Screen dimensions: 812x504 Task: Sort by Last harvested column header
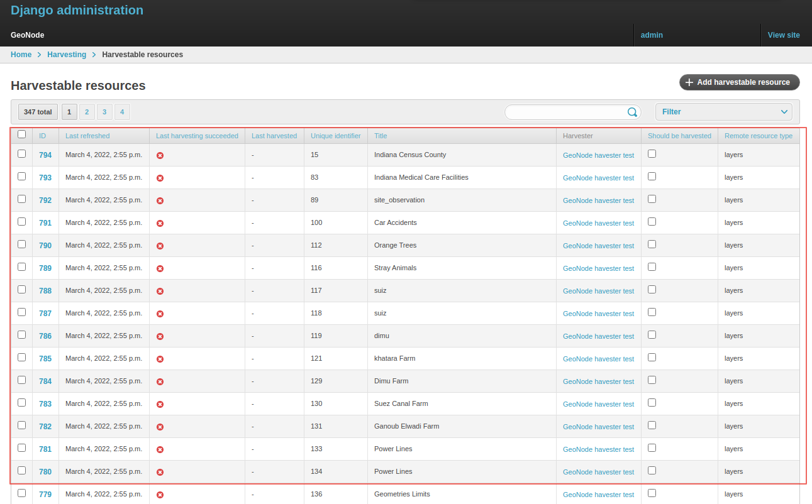(274, 136)
